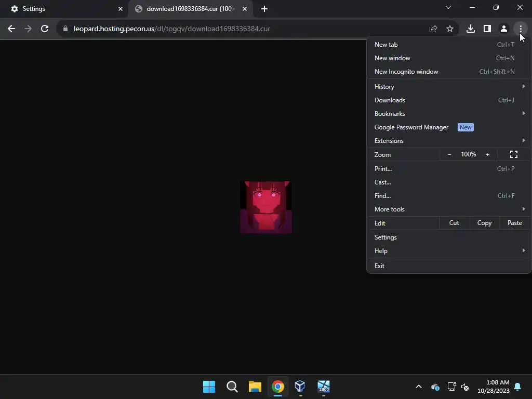Expand the History submenu

pos(449,87)
